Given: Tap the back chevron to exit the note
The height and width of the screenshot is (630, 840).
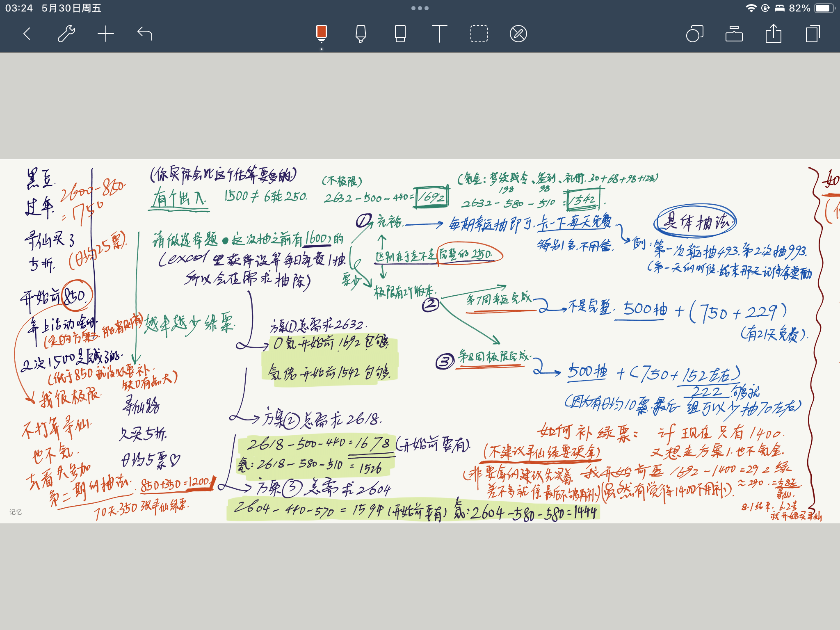Looking at the screenshot, I should 27,34.
